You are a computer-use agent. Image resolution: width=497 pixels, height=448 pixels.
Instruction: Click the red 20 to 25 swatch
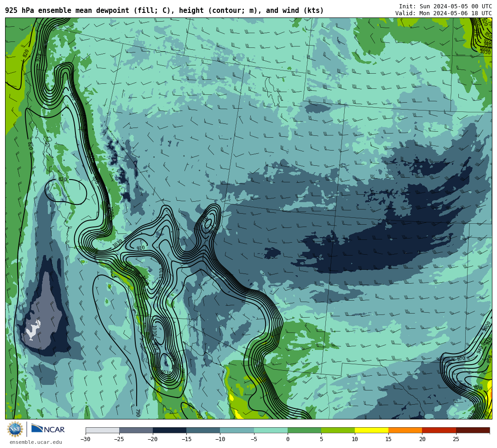[439, 430]
